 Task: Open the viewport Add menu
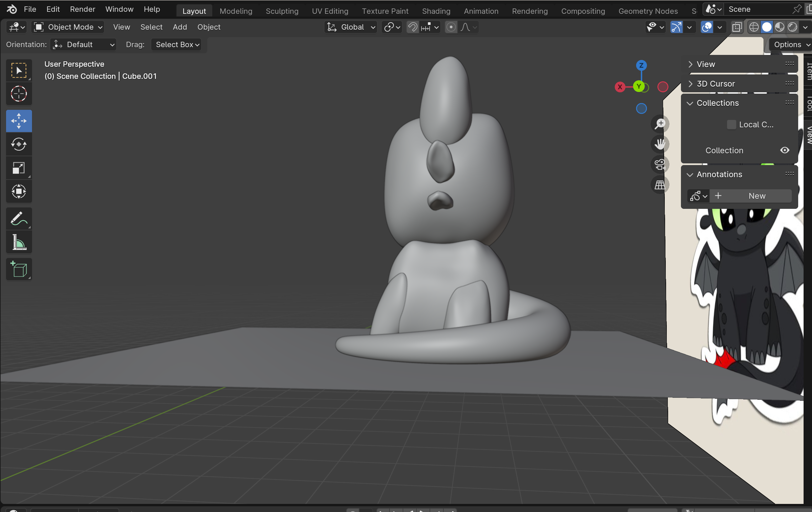180,27
